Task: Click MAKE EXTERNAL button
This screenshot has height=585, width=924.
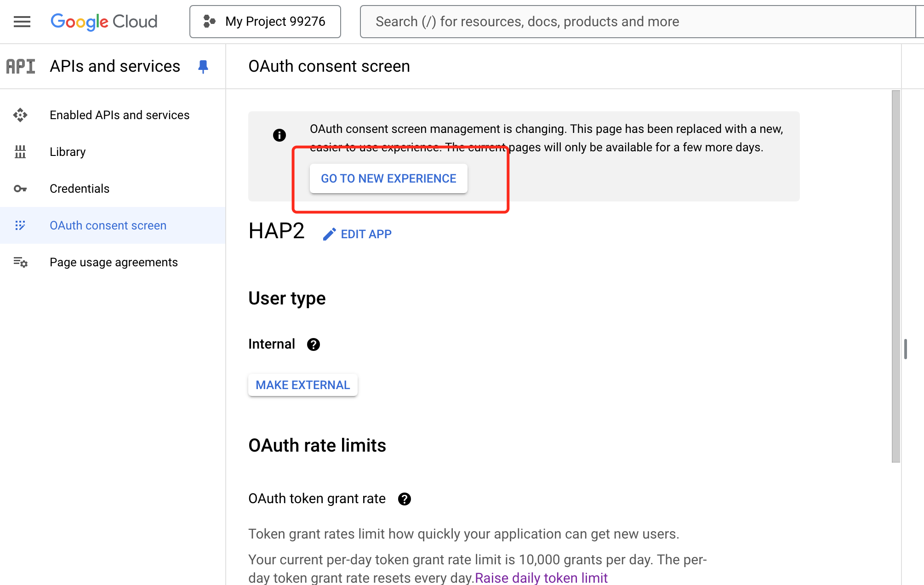Action: point(303,385)
